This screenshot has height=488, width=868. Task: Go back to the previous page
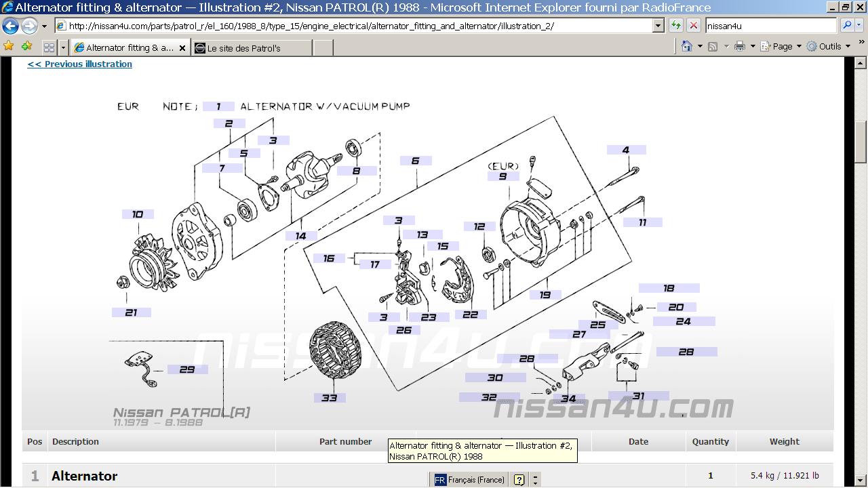pos(11,26)
